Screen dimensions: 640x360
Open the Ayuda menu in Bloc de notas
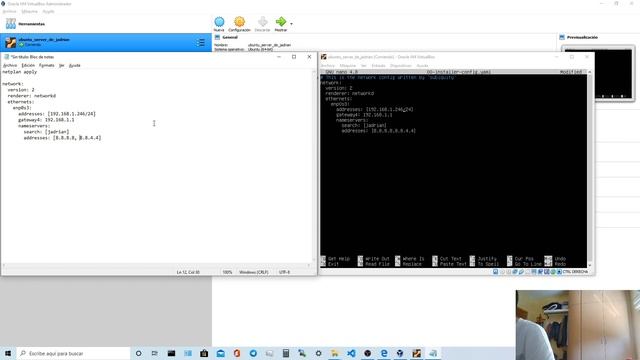(x=75, y=65)
